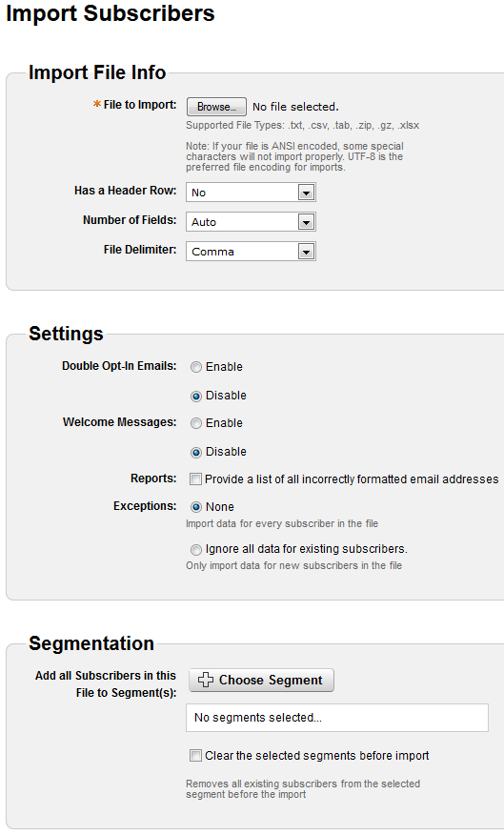Click the File to Import label

coord(140,105)
